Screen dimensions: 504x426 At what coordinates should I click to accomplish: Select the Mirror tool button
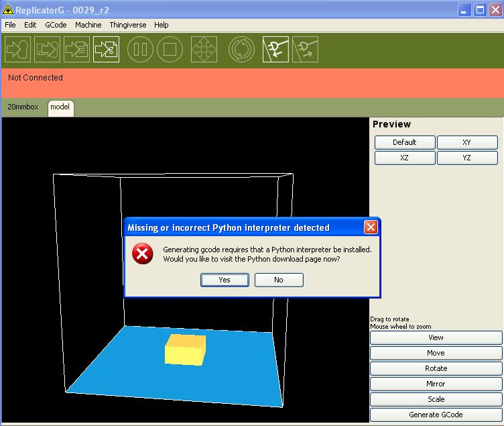click(x=436, y=384)
